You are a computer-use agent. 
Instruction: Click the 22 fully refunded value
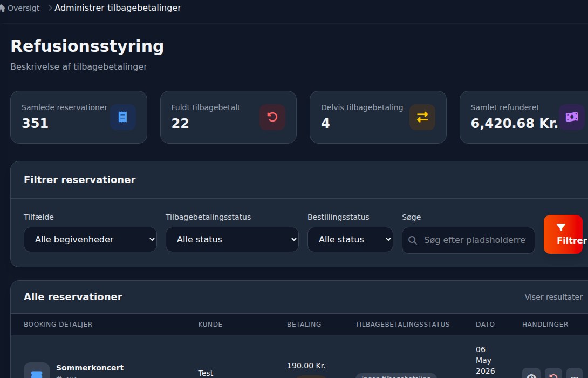pyautogui.click(x=180, y=123)
